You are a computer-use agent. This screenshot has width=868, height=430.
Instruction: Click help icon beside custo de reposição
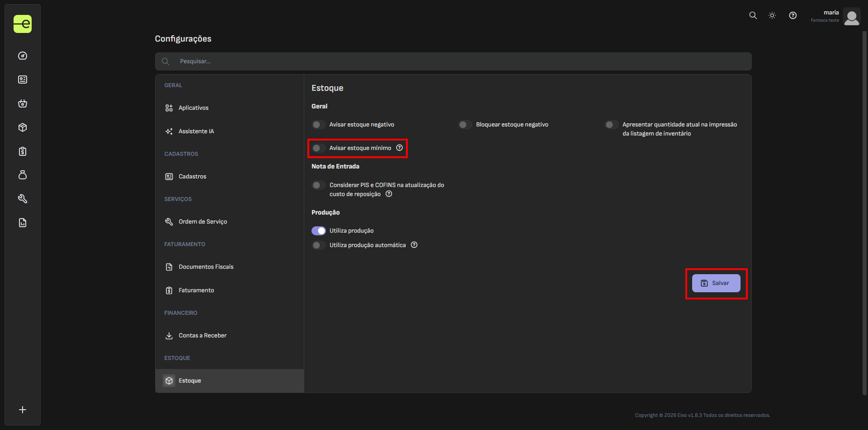[x=389, y=194]
